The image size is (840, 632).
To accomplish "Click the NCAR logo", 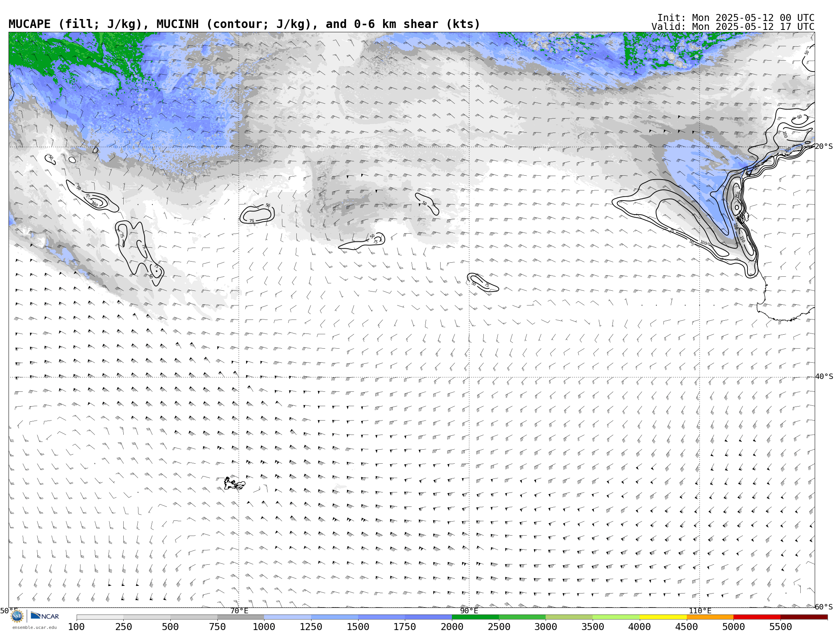I will (x=45, y=616).
